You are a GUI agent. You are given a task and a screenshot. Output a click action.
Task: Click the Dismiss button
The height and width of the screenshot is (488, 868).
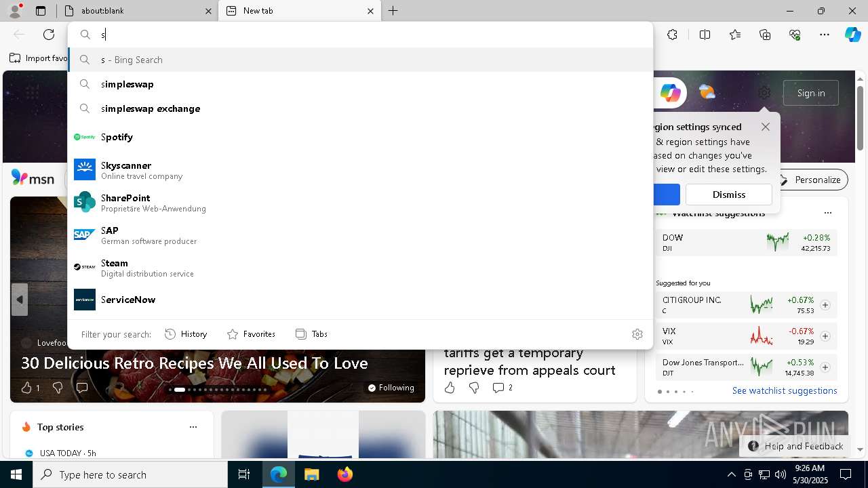[x=729, y=195]
